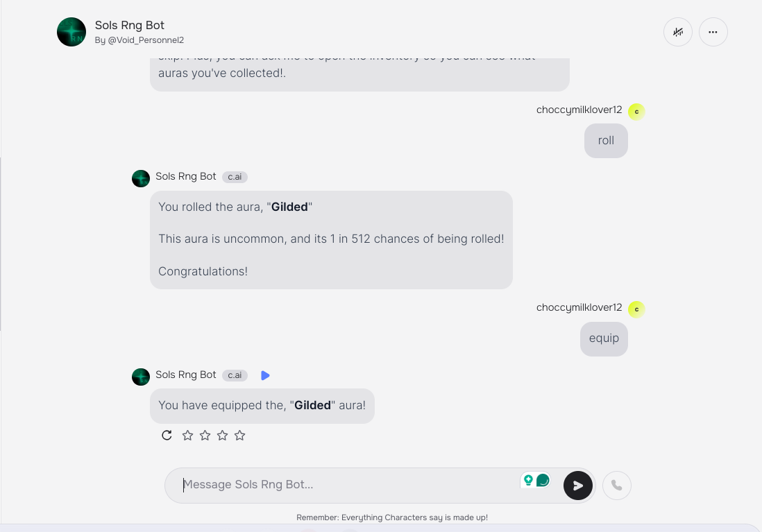Expand the second c.ai tag on equipped message
Image resolution: width=762 pixels, height=532 pixels.
(x=235, y=375)
